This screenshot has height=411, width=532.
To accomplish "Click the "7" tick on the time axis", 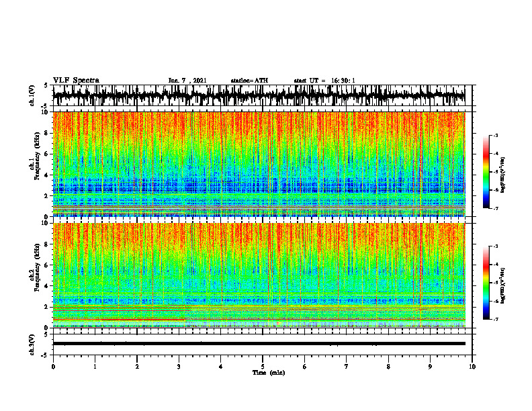I will 347,367.
